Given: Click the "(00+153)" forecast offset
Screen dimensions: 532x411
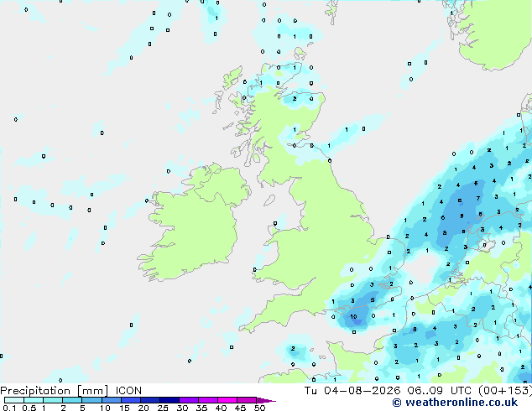Looking at the screenshot, I should click(505, 391).
